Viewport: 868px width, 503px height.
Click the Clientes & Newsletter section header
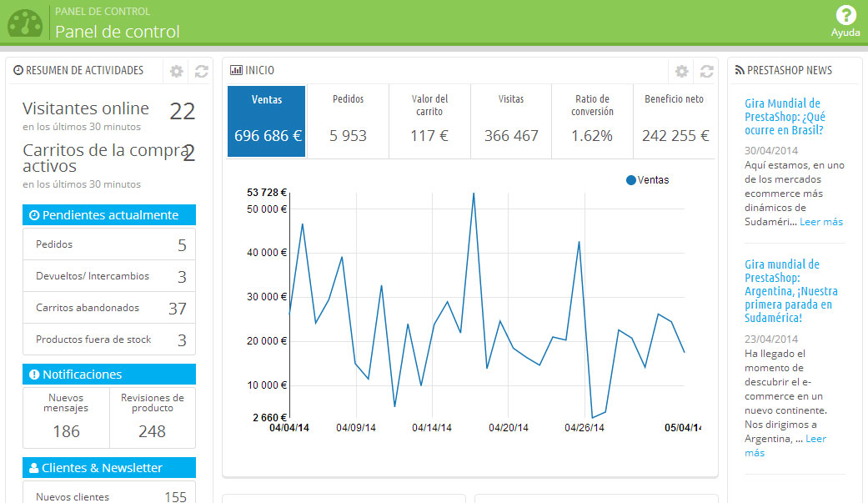point(109,467)
